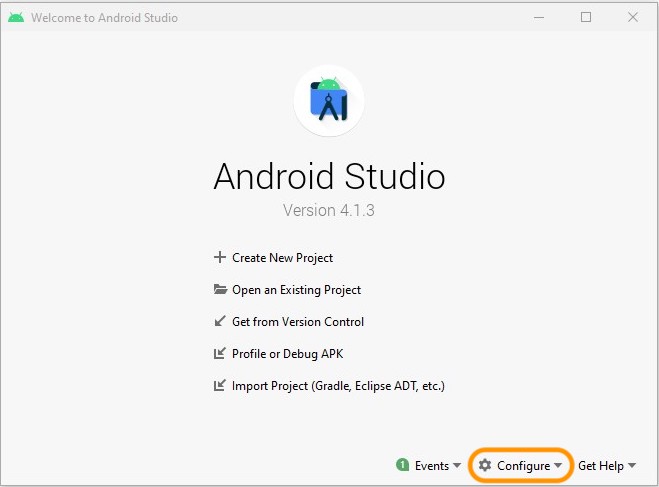
Task: Click the Android Studio heading text
Action: tap(329, 176)
